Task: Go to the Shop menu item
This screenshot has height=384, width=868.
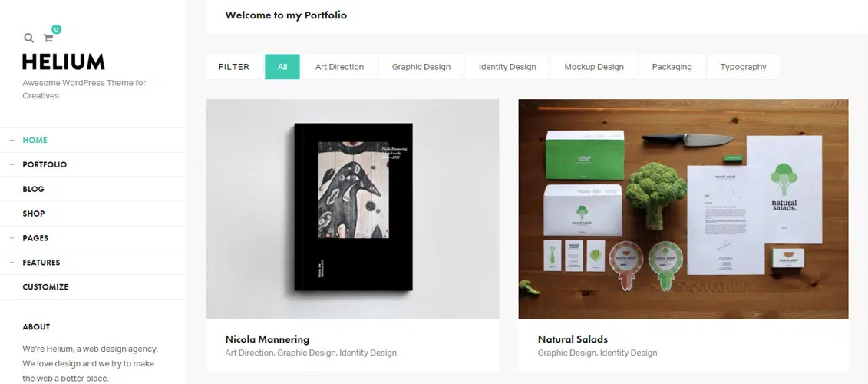Action: point(34,214)
